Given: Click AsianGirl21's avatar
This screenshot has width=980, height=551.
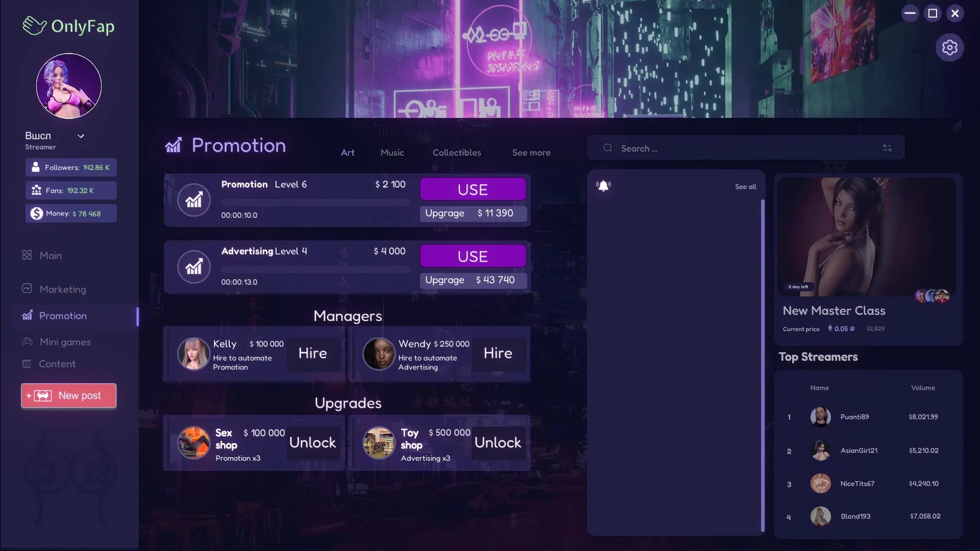Looking at the screenshot, I should point(821,451).
